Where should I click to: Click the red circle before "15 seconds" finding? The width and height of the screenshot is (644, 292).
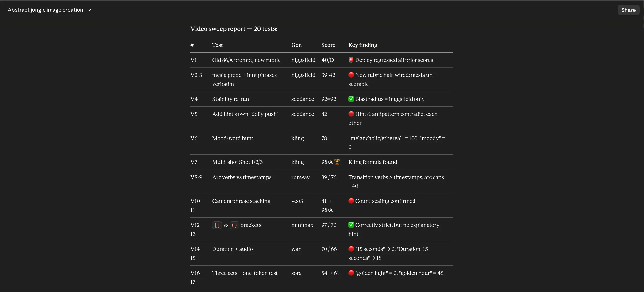point(351,249)
